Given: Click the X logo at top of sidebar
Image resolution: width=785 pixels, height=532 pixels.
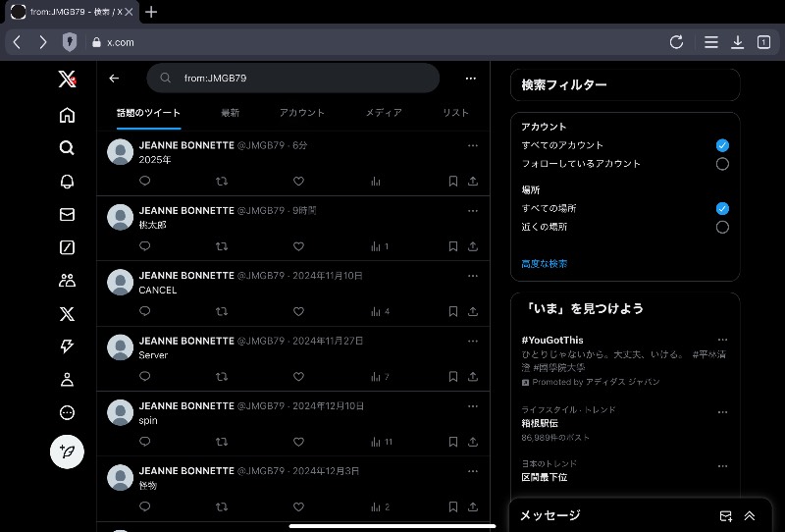Looking at the screenshot, I should coord(67,79).
